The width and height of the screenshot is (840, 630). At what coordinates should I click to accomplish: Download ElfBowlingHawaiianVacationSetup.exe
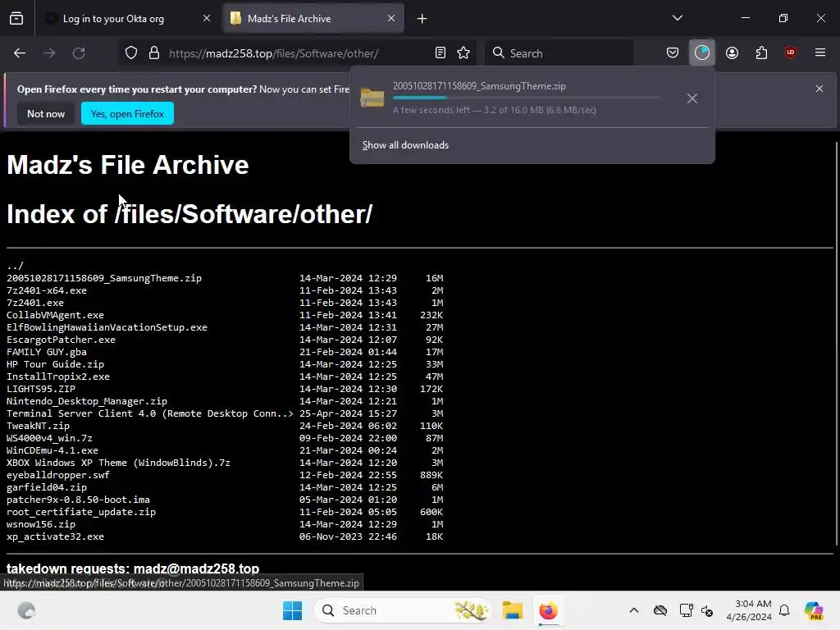(107, 327)
